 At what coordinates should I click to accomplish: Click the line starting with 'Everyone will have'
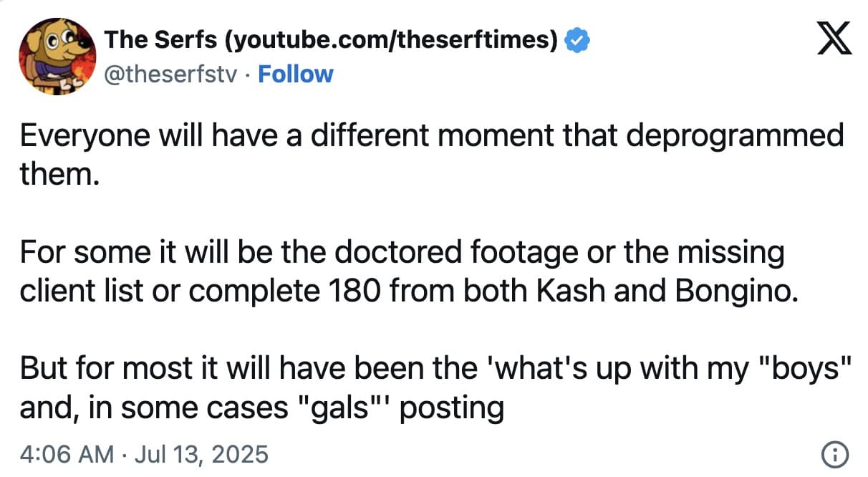430,135
